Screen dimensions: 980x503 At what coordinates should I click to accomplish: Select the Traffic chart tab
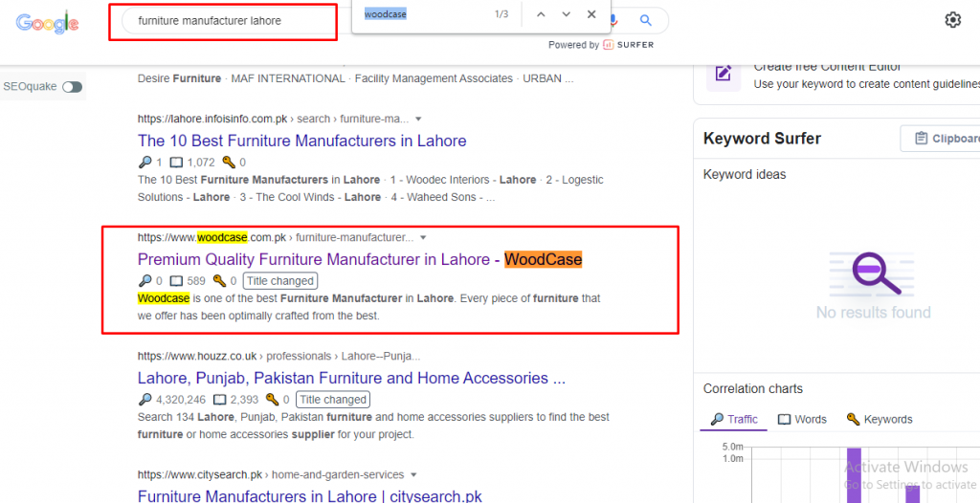(x=734, y=419)
